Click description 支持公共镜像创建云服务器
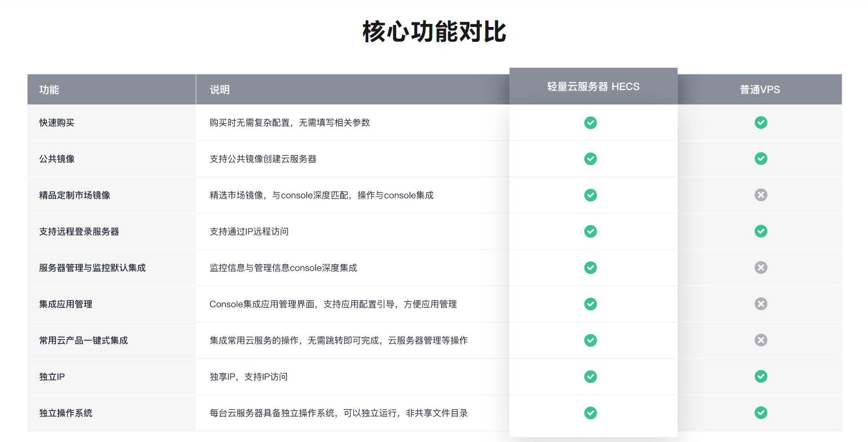 pyautogui.click(x=263, y=159)
